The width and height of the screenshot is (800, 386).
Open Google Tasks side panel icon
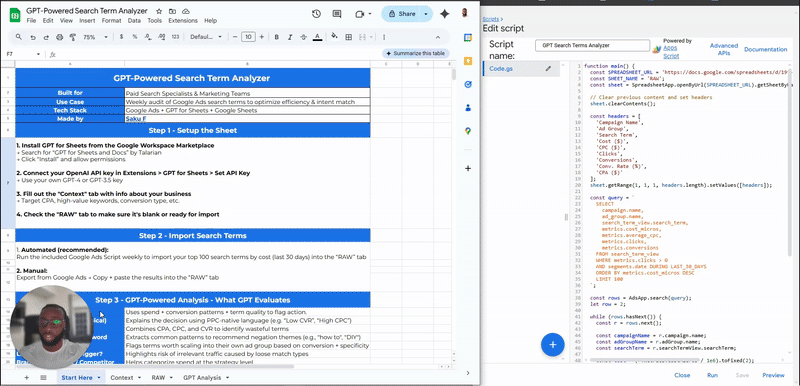coord(468,84)
